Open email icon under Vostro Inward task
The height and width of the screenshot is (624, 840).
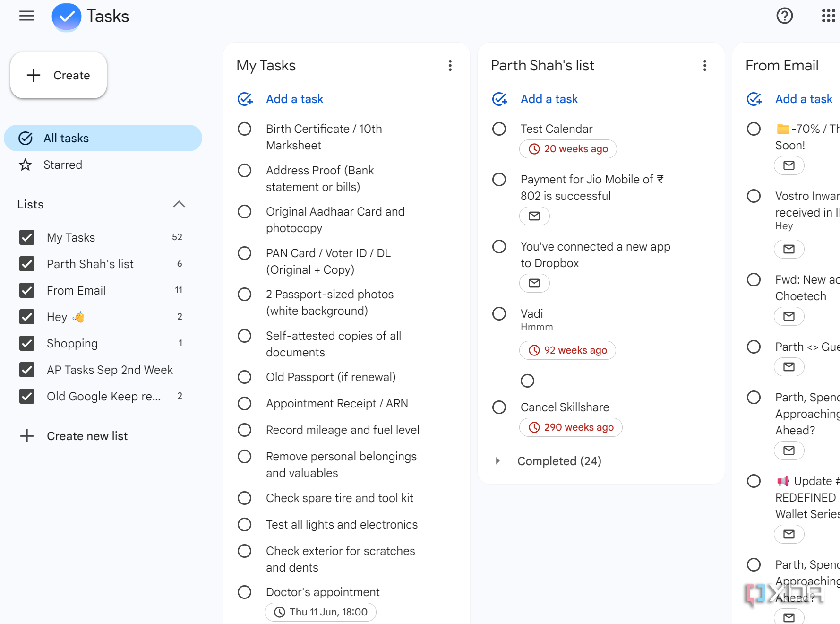(789, 249)
